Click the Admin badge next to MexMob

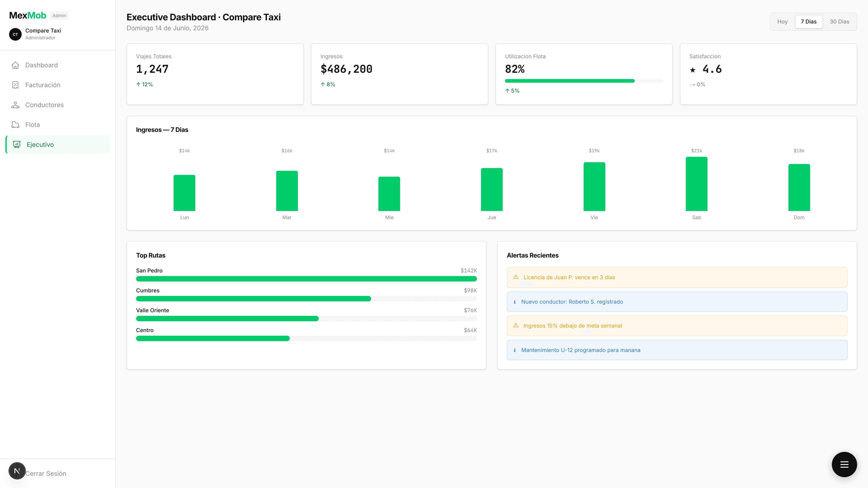coord(59,15)
